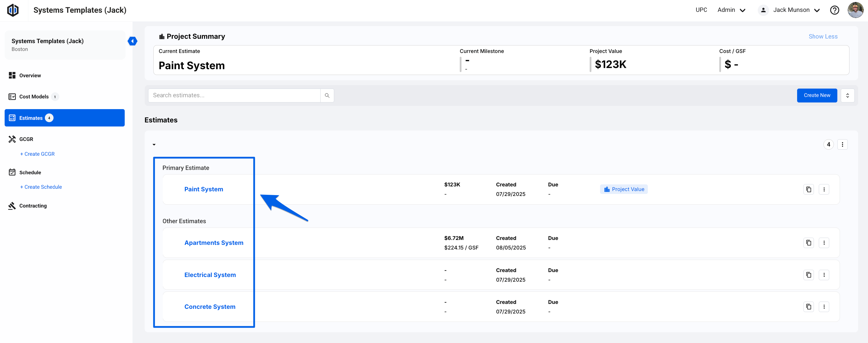The image size is (868, 343).
Task: Click the app logo in header
Action: click(13, 10)
